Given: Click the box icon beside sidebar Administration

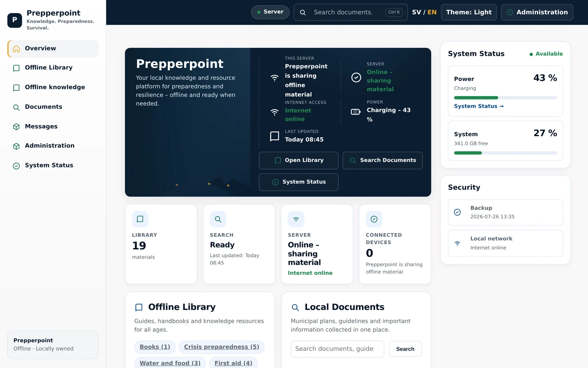Looking at the screenshot, I should tap(16, 146).
